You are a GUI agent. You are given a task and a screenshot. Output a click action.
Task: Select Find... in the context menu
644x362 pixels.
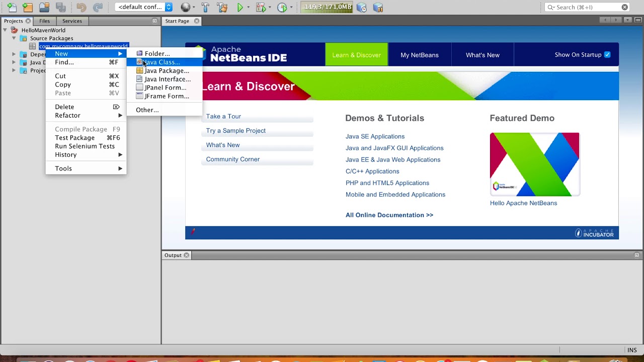pyautogui.click(x=86, y=62)
